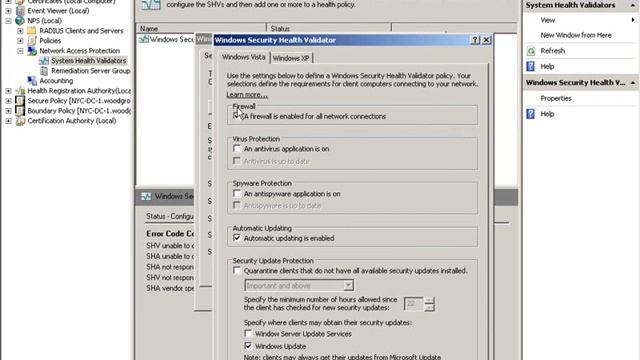
Task: Increase the minimum hours spinner value
Action: click(429, 300)
